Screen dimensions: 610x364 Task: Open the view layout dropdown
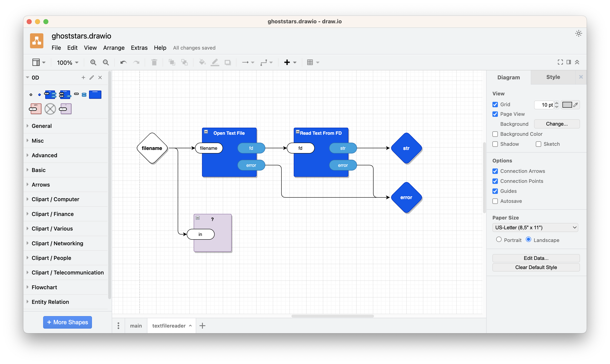(39, 62)
